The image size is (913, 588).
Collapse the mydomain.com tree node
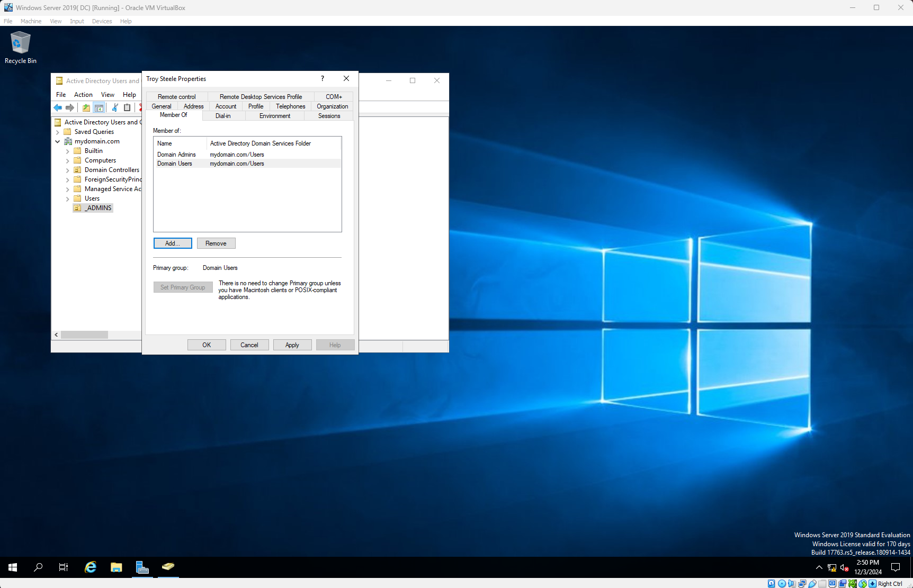(x=58, y=142)
